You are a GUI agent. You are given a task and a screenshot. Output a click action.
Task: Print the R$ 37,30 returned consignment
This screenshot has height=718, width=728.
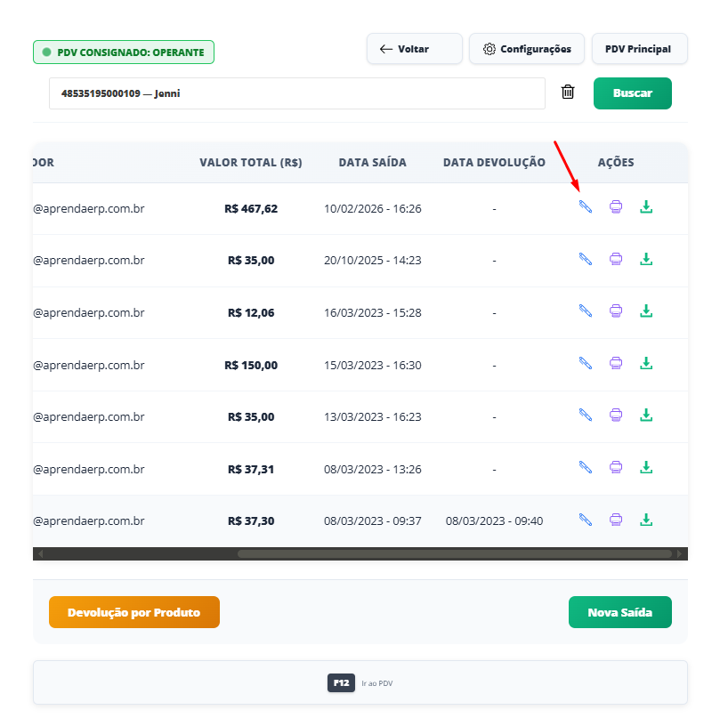(615, 520)
